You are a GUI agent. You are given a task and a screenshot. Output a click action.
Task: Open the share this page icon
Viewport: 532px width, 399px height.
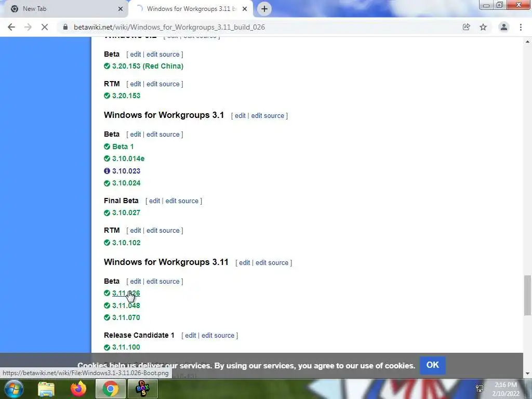(x=466, y=27)
